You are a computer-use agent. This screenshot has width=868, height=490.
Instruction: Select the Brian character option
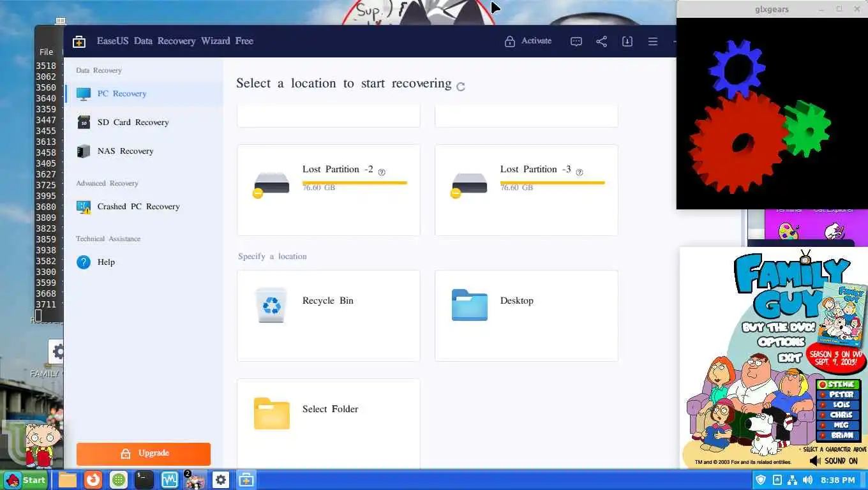pyautogui.click(x=839, y=436)
